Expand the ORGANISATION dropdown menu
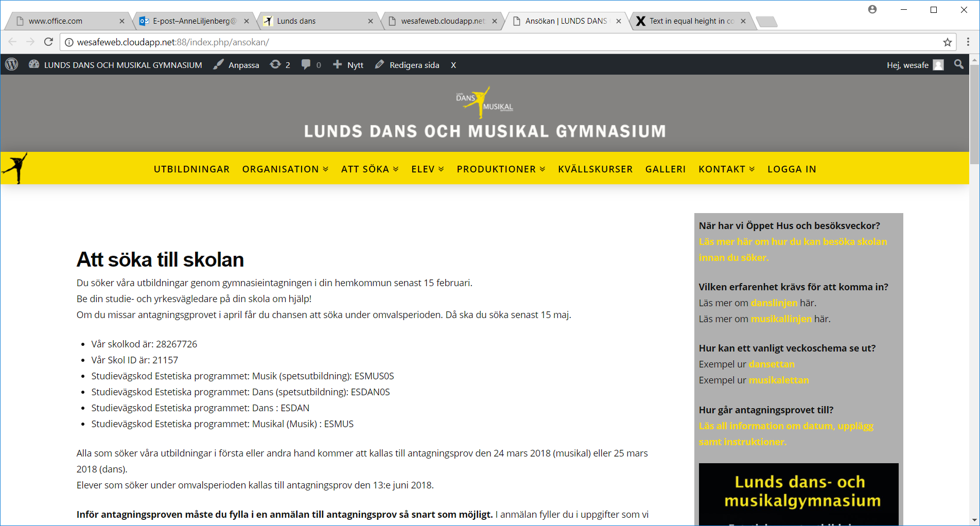This screenshot has width=980, height=526. click(285, 169)
